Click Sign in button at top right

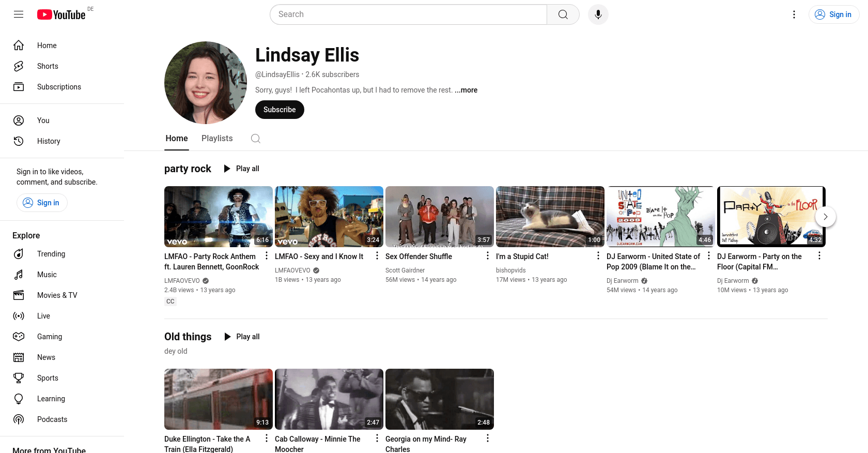click(x=833, y=14)
